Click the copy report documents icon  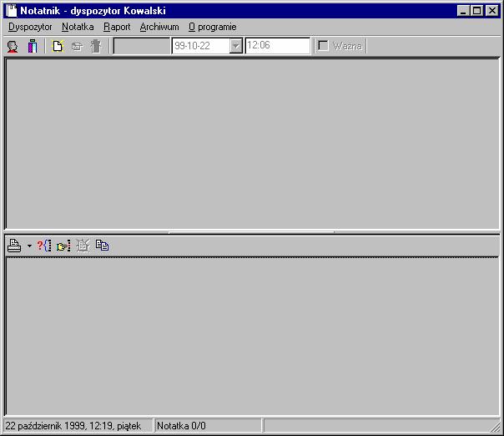click(102, 246)
